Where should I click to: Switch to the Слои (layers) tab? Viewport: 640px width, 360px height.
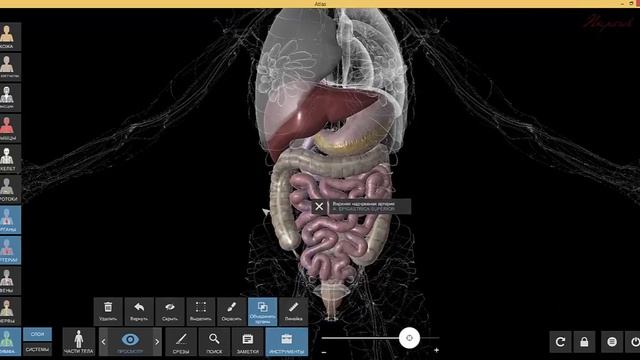click(x=38, y=334)
